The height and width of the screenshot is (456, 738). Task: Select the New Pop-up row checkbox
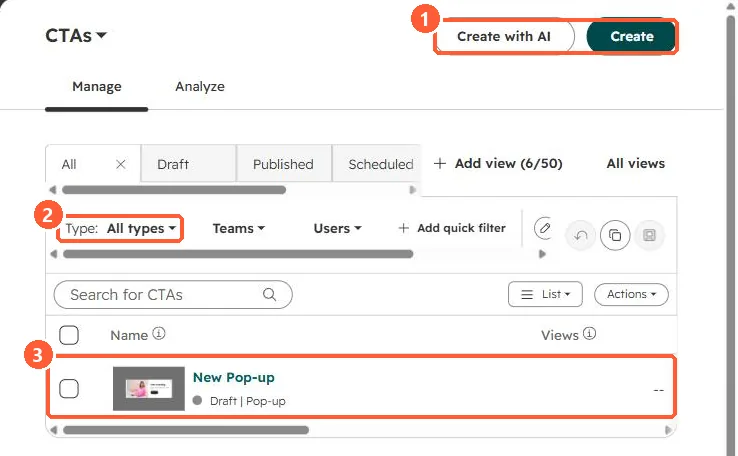(x=69, y=389)
